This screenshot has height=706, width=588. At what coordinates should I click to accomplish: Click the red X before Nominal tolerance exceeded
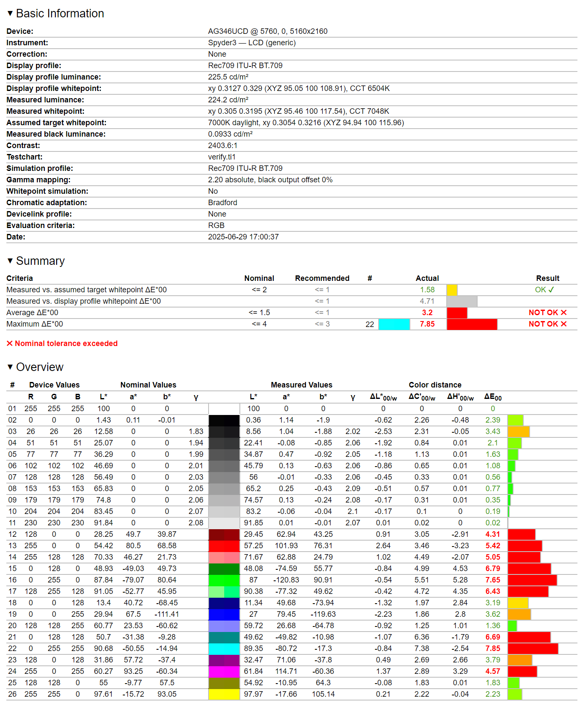10,343
